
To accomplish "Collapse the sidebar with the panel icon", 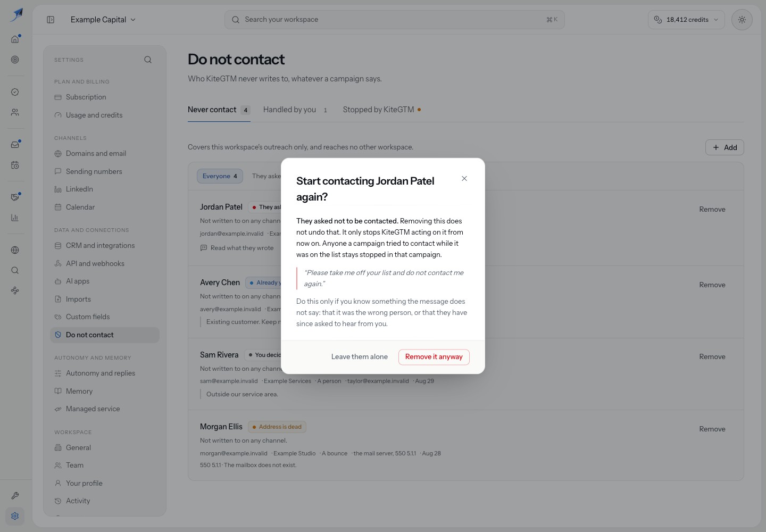I will 51,20.
